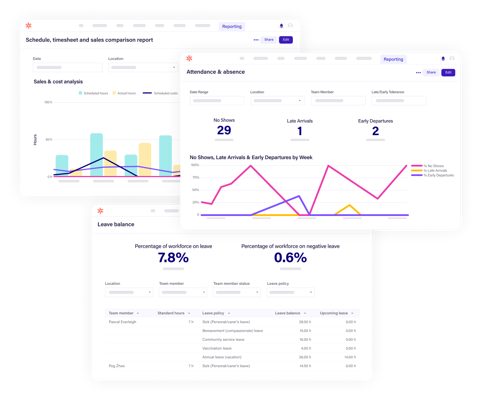Click the Actual hours legend swatch
The image size is (480, 400).
point(114,93)
